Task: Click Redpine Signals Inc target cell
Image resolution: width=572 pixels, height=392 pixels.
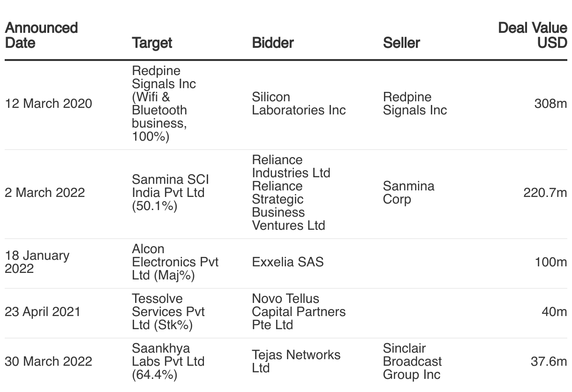Action: pyautogui.click(x=164, y=104)
